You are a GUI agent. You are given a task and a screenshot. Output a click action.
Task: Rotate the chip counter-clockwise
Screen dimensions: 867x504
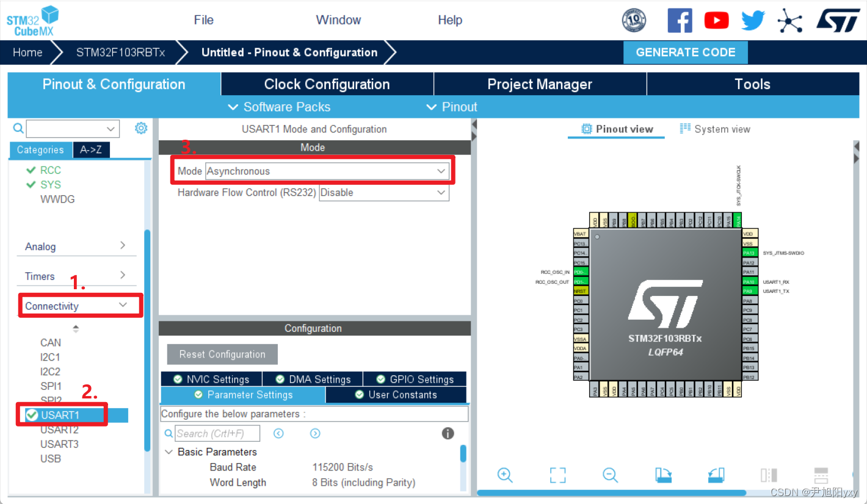[x=716, y=475]
